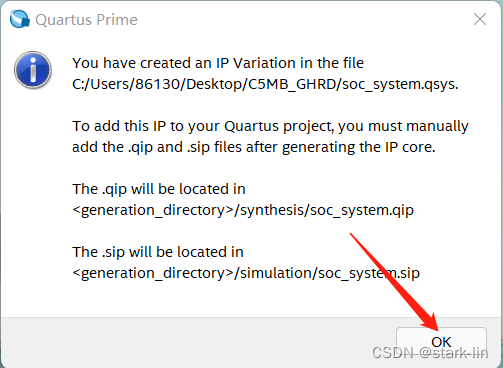Viewport: 503px width, 368px height.
Task: Click the simulation/soc_system.sip path text
Action: 330,273
